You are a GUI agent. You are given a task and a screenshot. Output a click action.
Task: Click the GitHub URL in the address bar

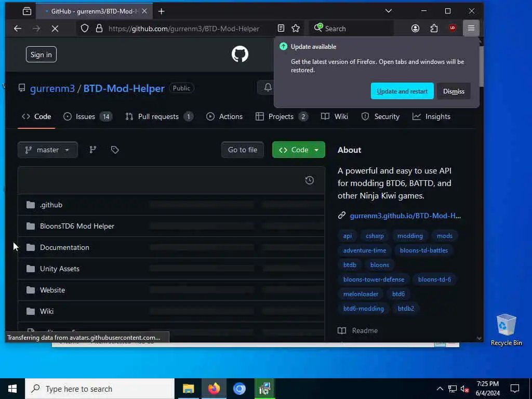tap(184, 29)
